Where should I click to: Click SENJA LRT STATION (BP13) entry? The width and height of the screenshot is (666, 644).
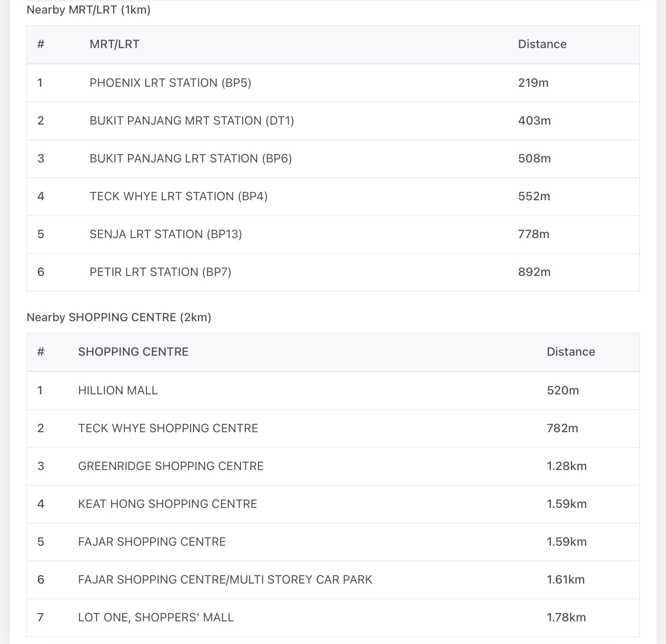point(166,234)
